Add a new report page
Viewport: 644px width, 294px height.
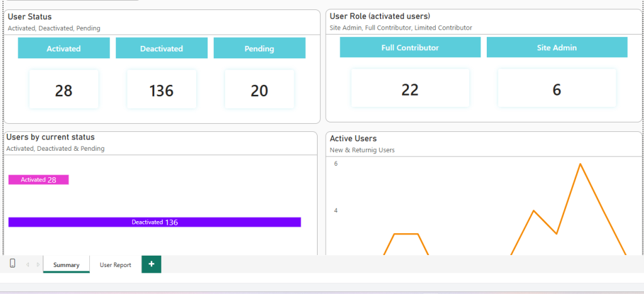point(151,264)
